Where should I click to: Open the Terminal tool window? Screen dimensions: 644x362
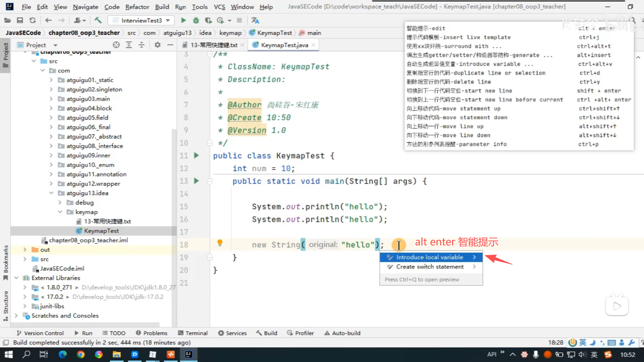click(193, 333)
